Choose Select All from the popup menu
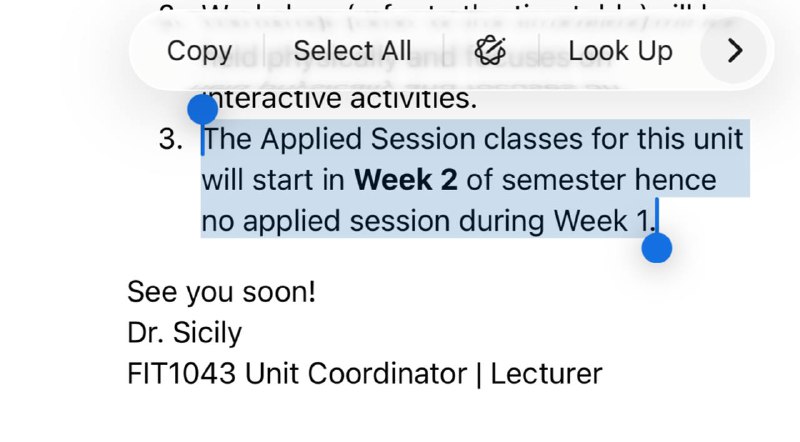Image resolution: width=800 pixels, height=442 pixels. pos(352,51)
